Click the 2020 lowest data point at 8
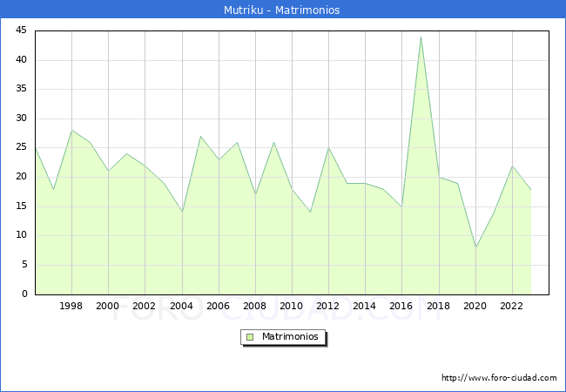The height and width of the screenshot is (392, 566). coord(475,247)
